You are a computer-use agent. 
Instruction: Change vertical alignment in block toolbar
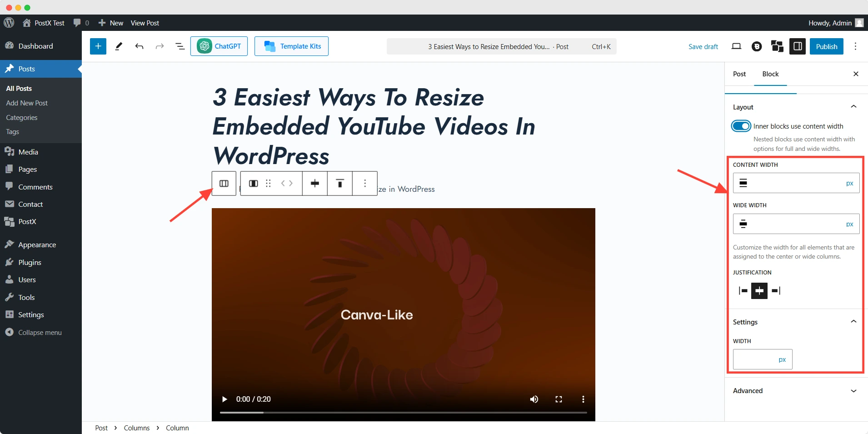[x=340, y=184]
